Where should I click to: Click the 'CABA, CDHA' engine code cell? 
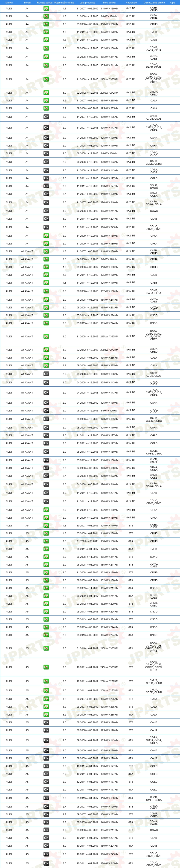click(x=154, y=17)
